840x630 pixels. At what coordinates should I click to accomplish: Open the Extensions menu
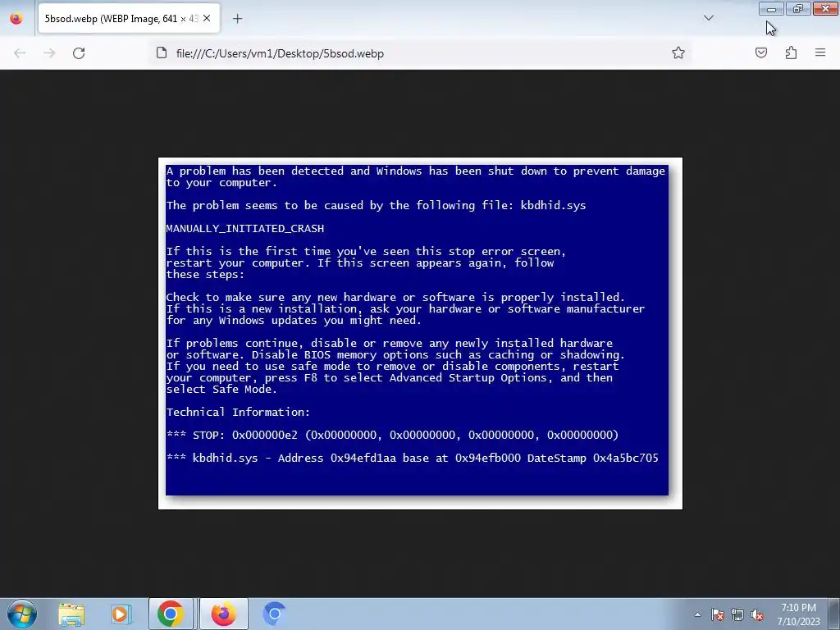coord(791,52)
